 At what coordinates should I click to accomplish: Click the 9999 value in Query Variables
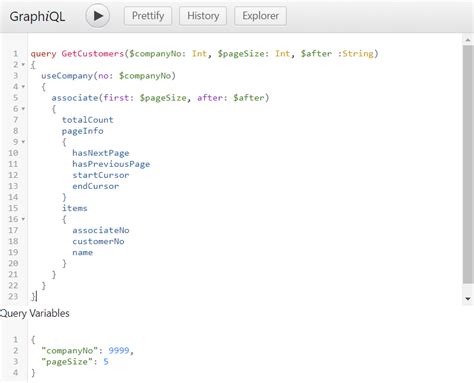[119, 350]
